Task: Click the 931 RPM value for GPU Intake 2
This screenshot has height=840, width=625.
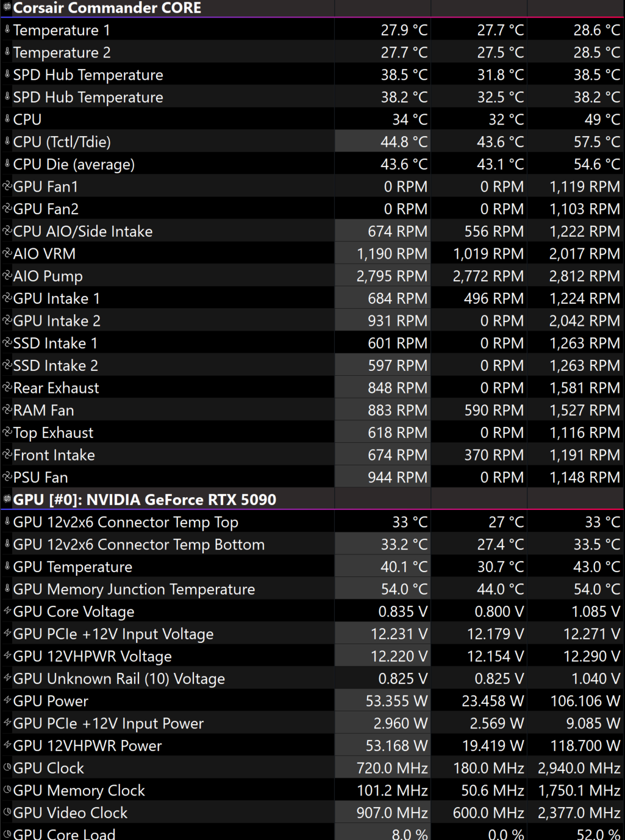Action: (x=398, y=321)
